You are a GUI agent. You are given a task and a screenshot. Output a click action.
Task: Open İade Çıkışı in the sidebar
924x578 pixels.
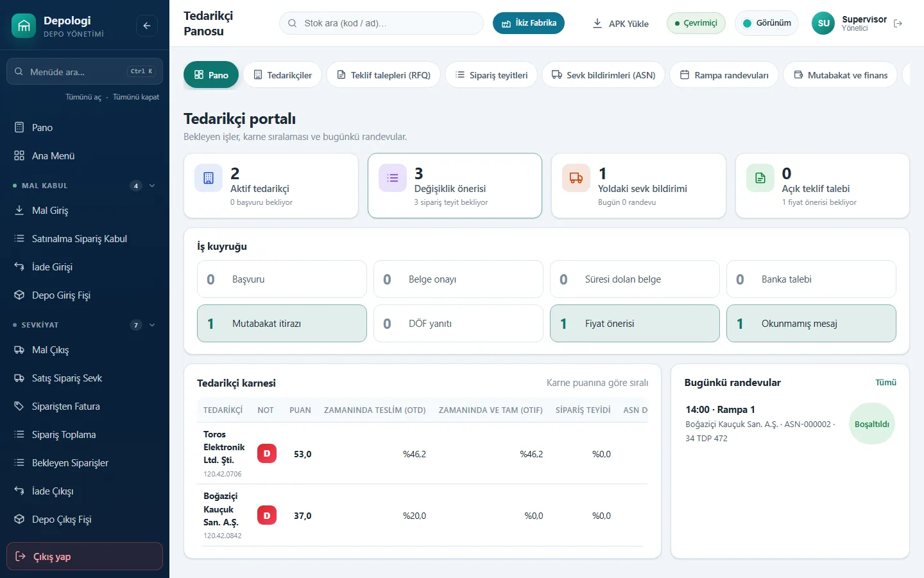click(85, 491)
